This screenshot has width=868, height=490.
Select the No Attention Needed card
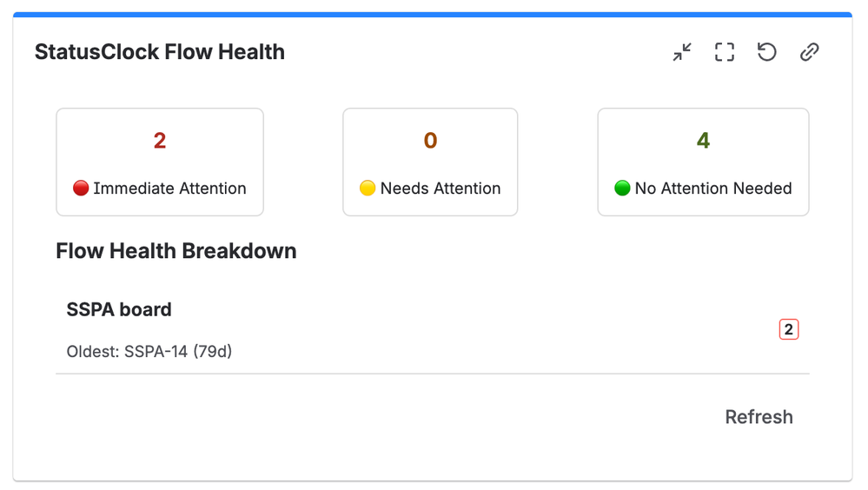click(x=703, y=162)
